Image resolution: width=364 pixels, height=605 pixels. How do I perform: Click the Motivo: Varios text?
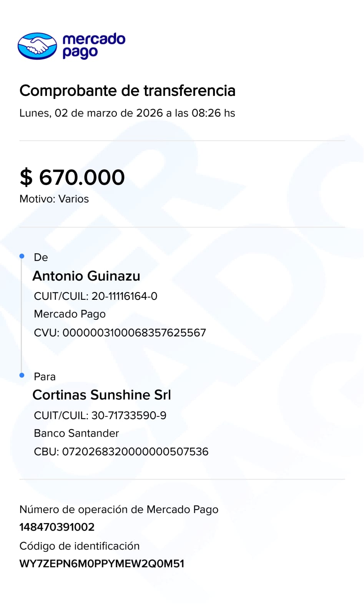coord(54,199)
